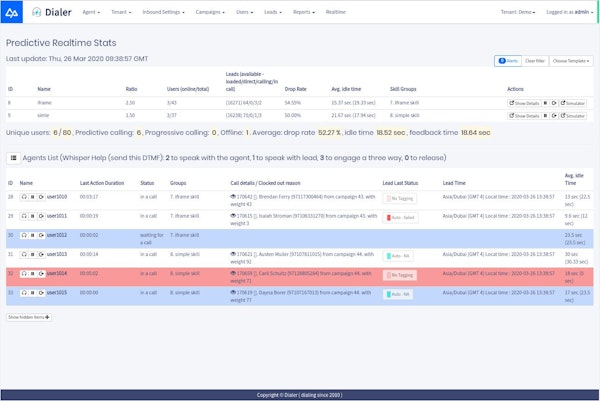Screen dimensions: 600x401
Task: Click the stop icon for iframe campaign
Action: 546,103
